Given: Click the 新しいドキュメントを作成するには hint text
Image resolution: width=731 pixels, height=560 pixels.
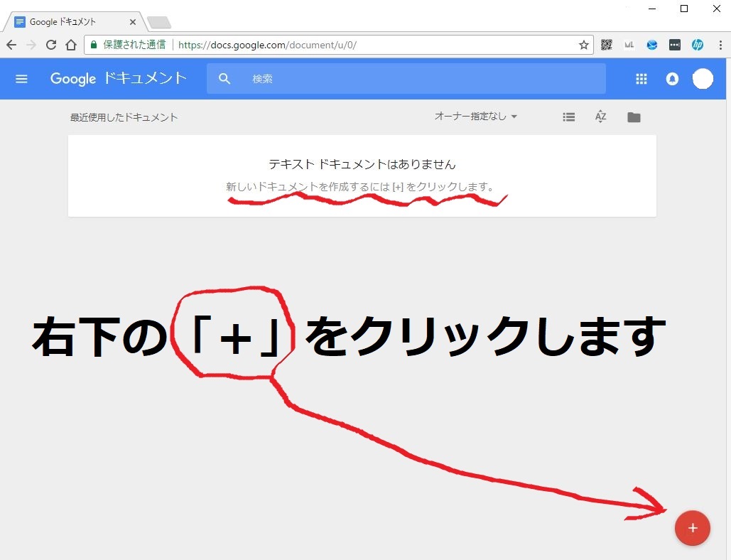Looking at the screenshot, I should (359, 186).
